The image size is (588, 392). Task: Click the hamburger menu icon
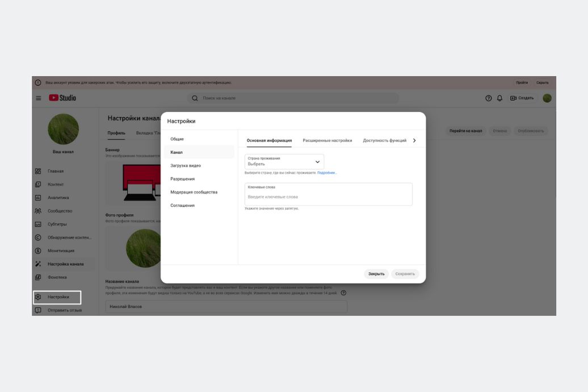pyautogui.click(x=39, y=98)
